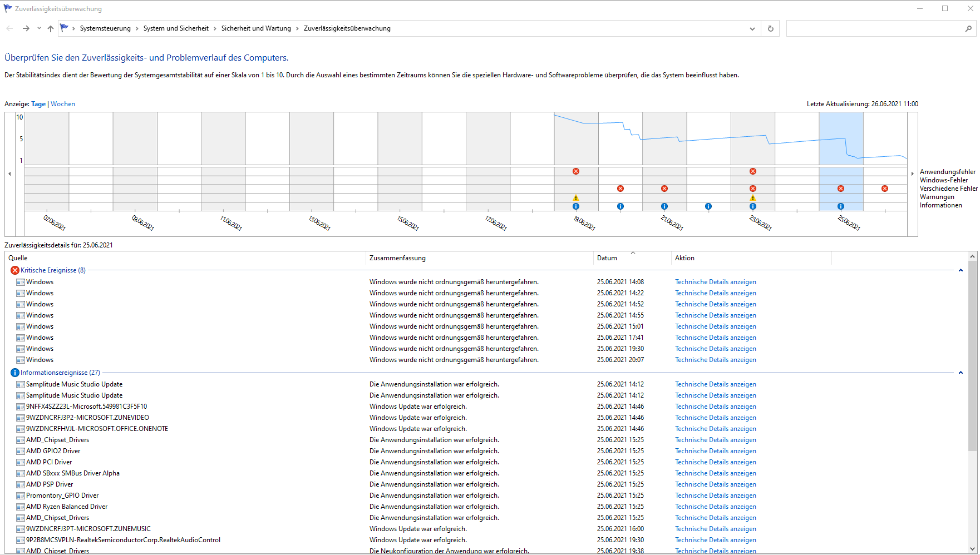Expand the chevron before Systemsteuerung
The image size is (980, 555).
point(73,28)
